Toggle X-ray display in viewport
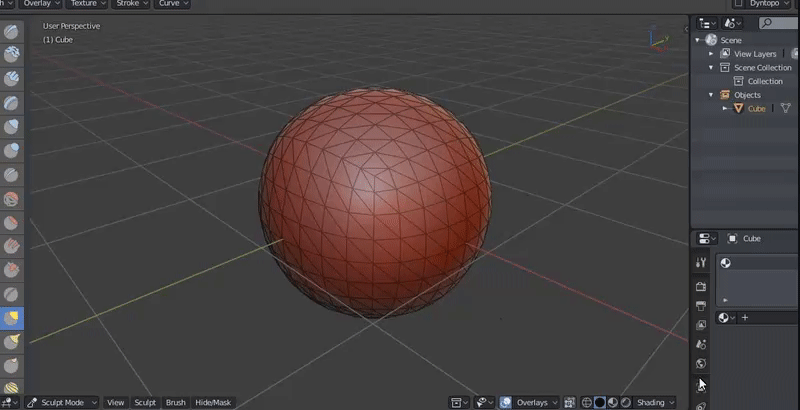Viewport: 800px width, 410px height. coord(569,402)
